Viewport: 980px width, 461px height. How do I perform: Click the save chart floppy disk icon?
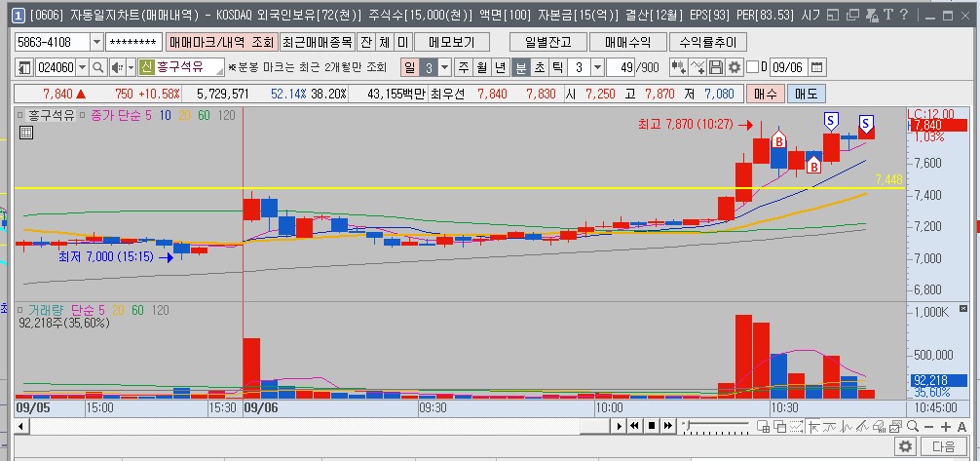click(716, 67)
